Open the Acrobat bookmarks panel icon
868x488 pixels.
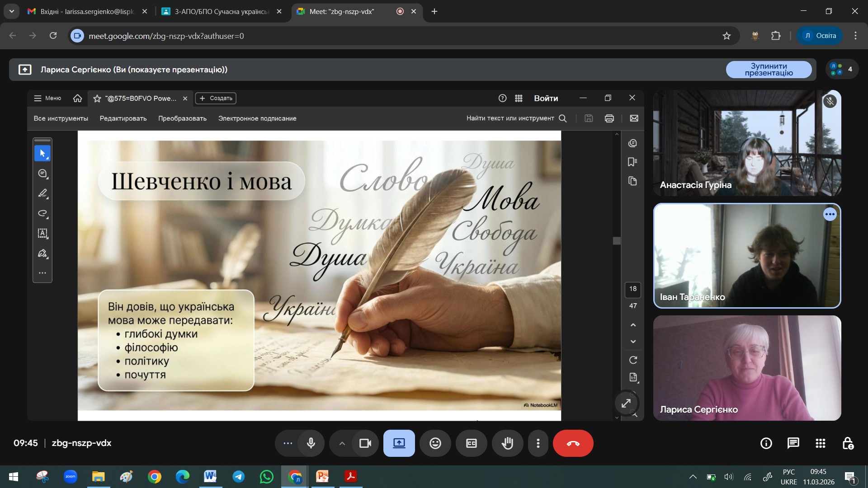pyautogui.click(x=632, y=162)
